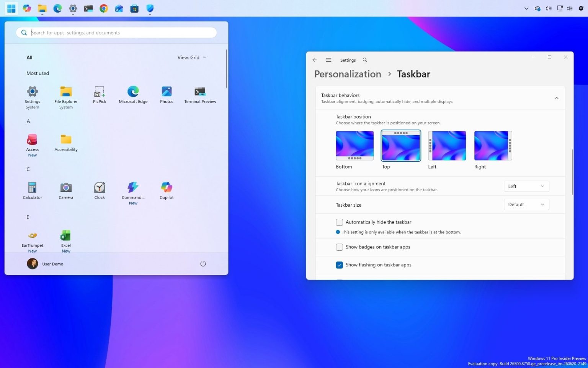
Task: Choose the Left taskbar position
Action: click(x=447, y=146)
